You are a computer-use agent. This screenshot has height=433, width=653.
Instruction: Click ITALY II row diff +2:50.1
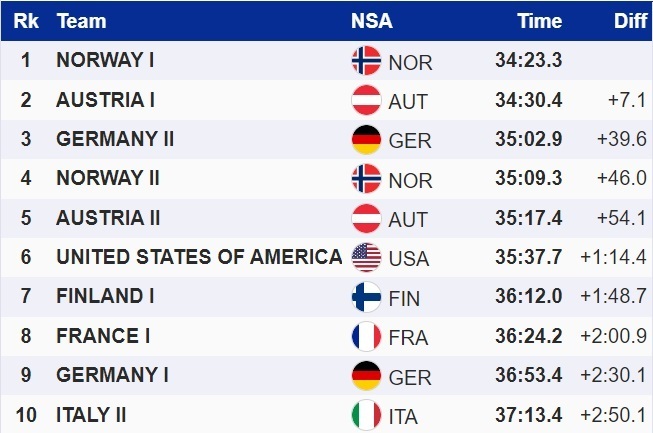tap(615, 414)
